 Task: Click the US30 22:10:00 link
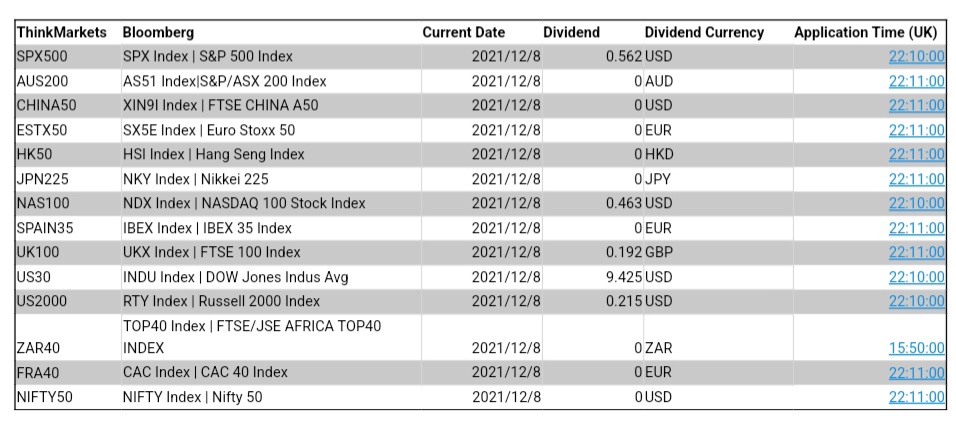point(916,277)
